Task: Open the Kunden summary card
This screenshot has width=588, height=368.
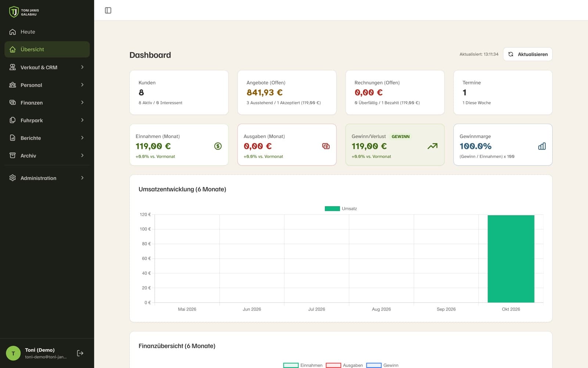Action: (179, 92)
